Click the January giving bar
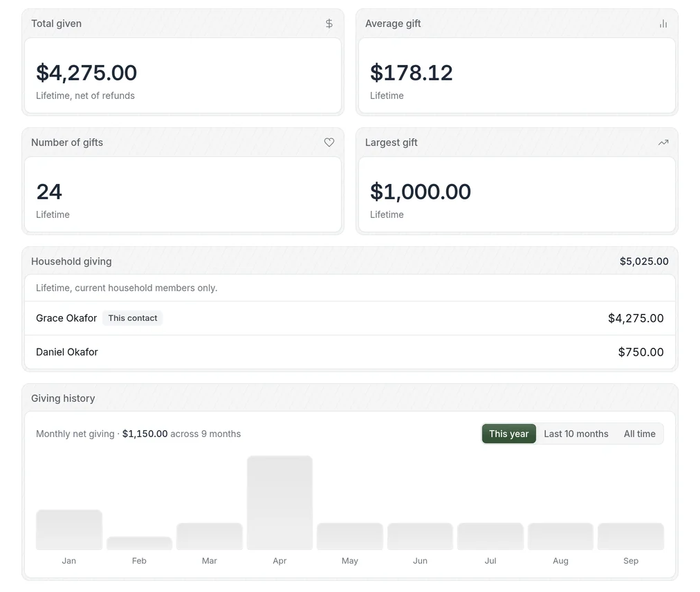 (x=69, y=530)
